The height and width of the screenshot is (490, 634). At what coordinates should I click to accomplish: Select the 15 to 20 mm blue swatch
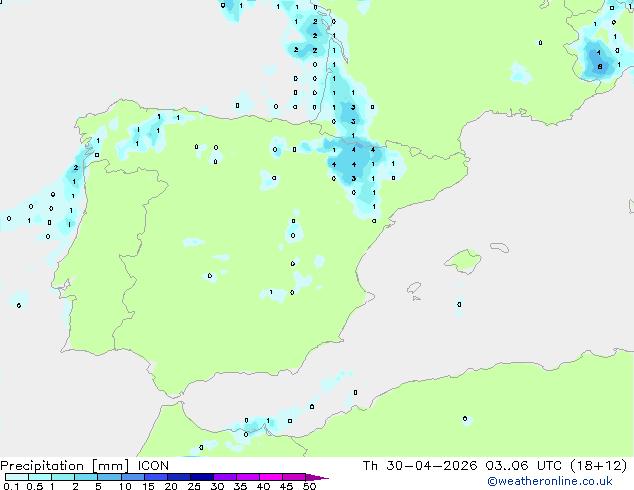pos(156,477)
